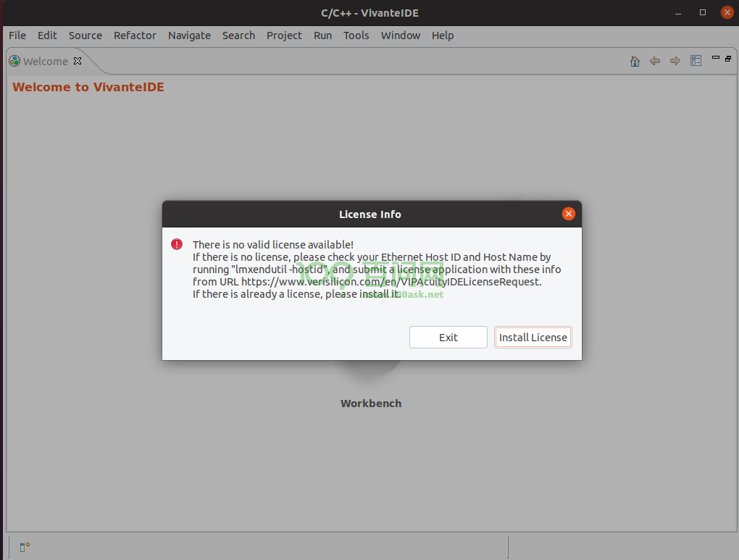Click the fast view icon in status bar

tap(25, 546)
